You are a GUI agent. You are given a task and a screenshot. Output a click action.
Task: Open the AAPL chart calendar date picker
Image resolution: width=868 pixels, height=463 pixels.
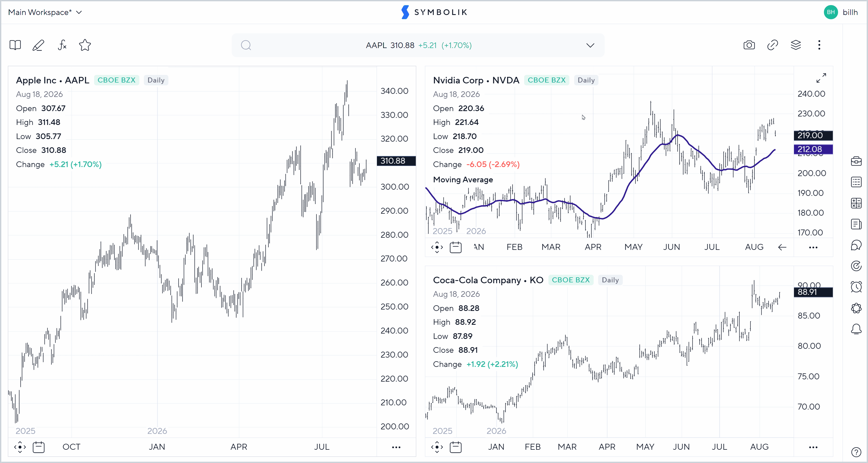[x=39, y=447]
